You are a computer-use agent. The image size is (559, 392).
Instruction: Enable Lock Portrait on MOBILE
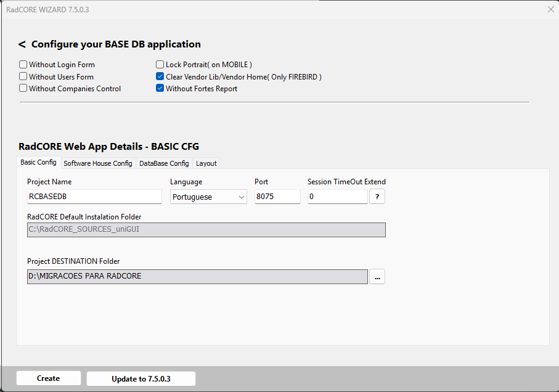160,65
